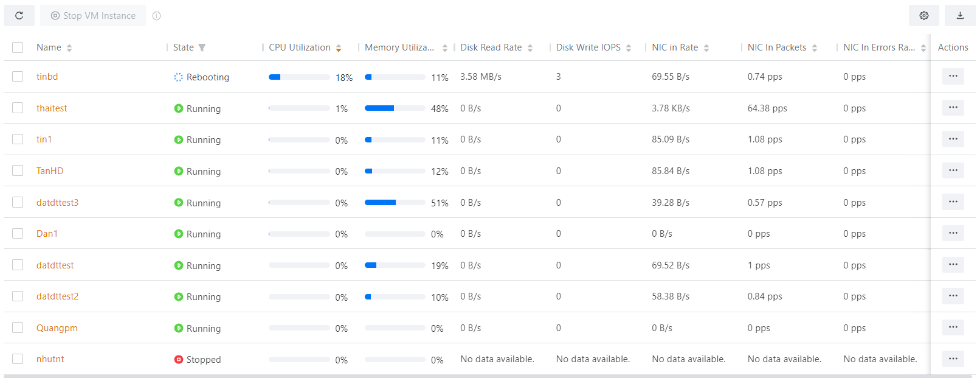Open the actions menu for tinbd
This screenshot has width=980, height=378.
coord(953,76)
